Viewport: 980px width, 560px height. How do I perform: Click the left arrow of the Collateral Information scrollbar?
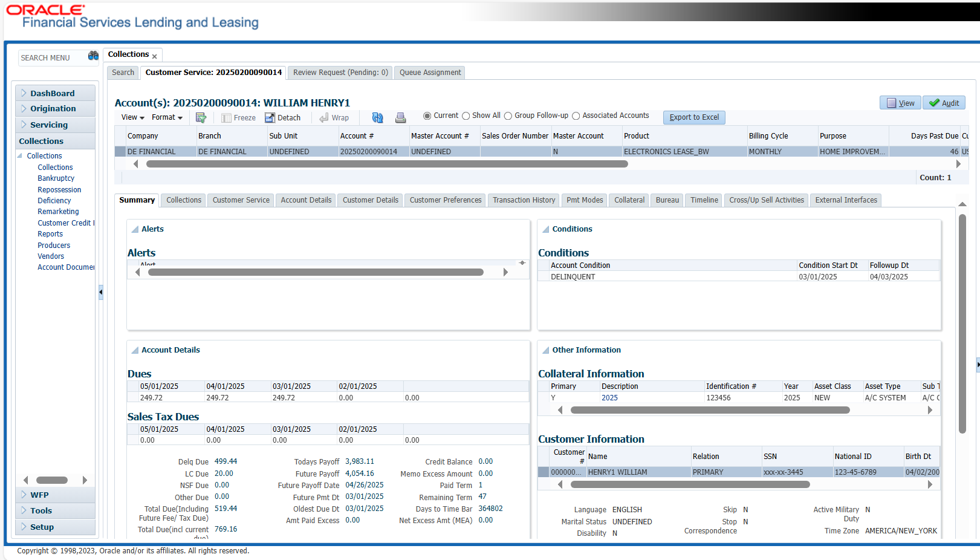[x=560, y=410]
